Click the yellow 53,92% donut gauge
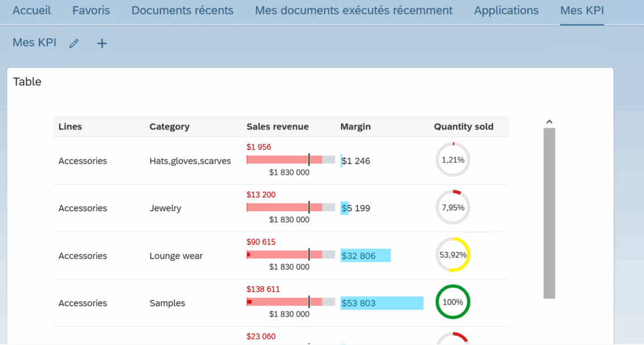This screenshot has width=644, height=345. click(x=453, y=255)
